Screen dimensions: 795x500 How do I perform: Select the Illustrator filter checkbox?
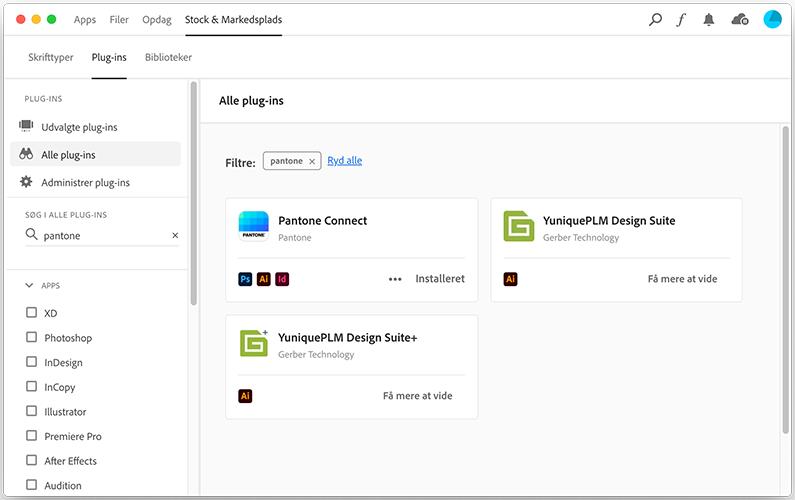(31, 411)
